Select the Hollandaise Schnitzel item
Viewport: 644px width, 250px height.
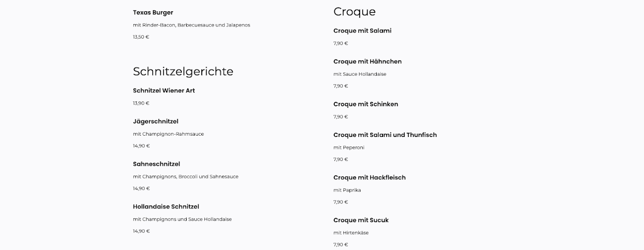166,207
